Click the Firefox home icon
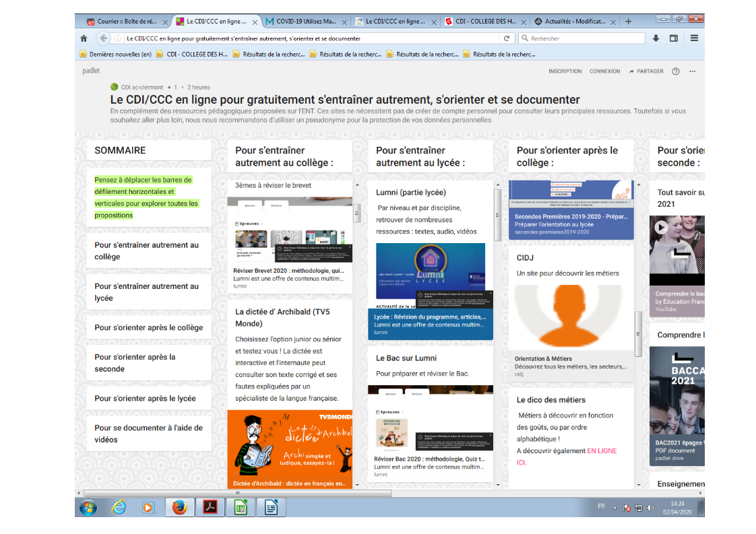The width and height of the screenshot is (756, 534). tap(84, 38)
